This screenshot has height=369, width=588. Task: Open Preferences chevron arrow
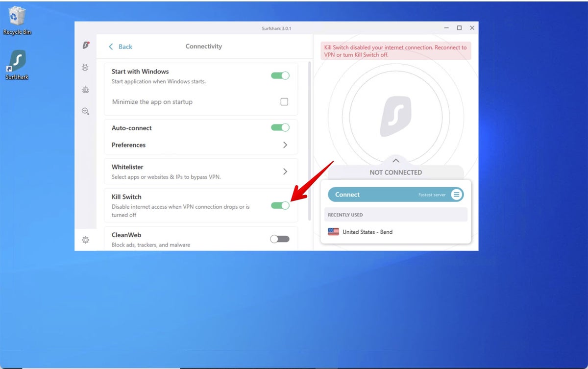(x=285, y=145)
